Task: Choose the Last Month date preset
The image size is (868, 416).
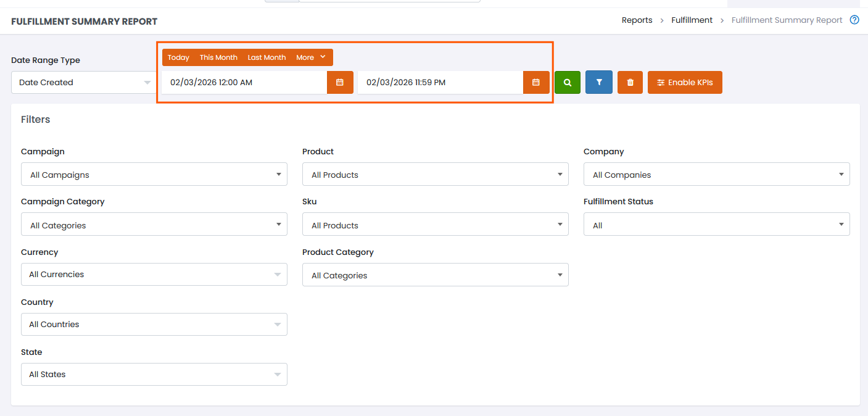Action: click(x=267, y=57)
